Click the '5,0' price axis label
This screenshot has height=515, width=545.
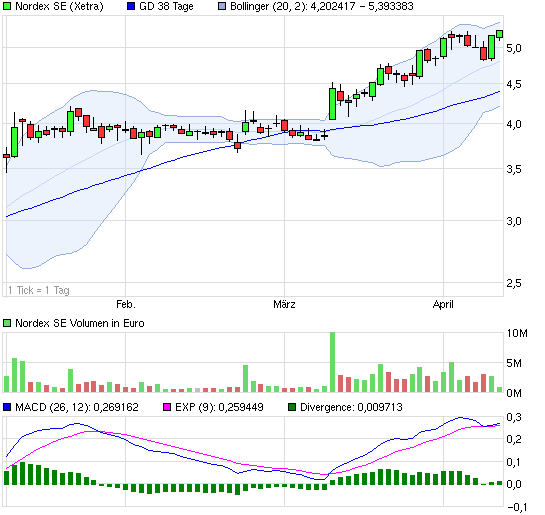click(514, 48)
